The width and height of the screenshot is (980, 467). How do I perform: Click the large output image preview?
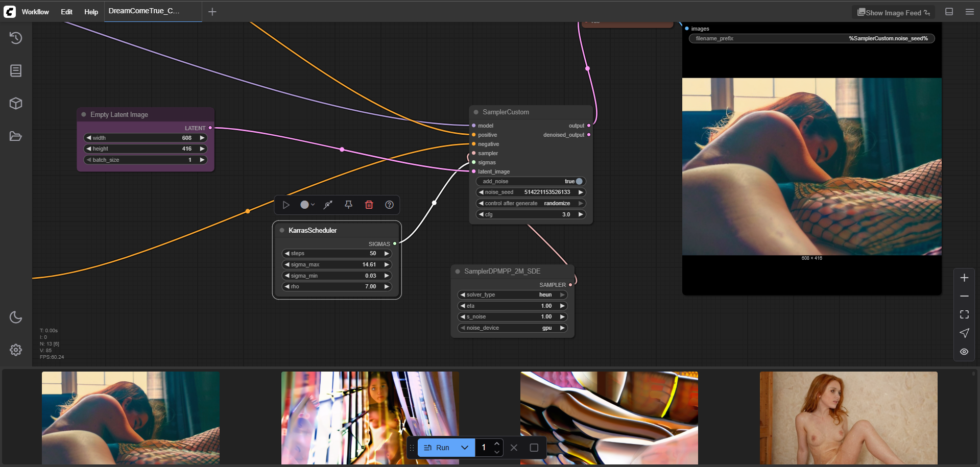(x=812, y=166)
